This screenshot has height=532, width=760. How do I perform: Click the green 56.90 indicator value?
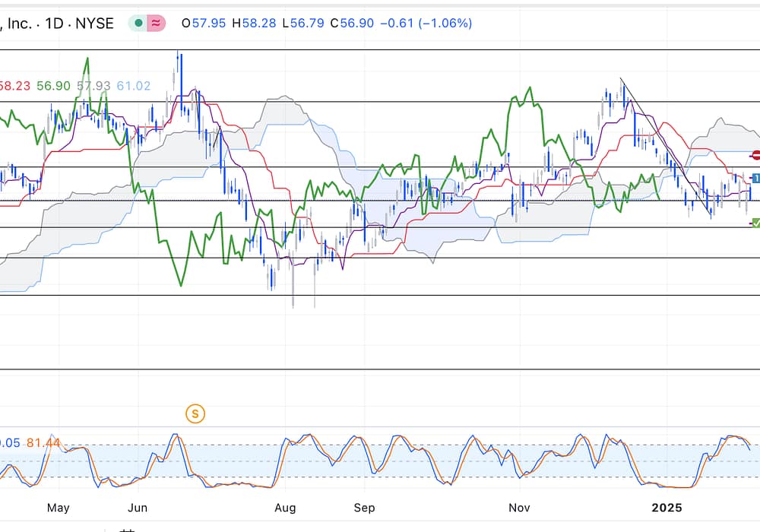[54, 86]
